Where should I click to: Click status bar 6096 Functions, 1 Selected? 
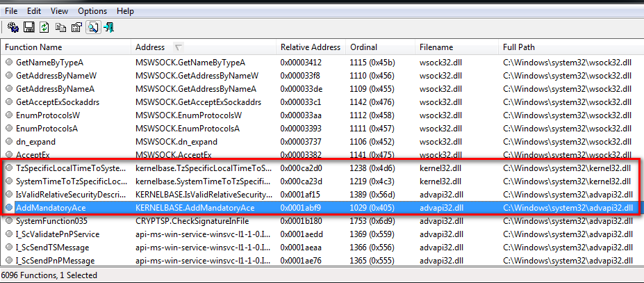click(49, 275)
